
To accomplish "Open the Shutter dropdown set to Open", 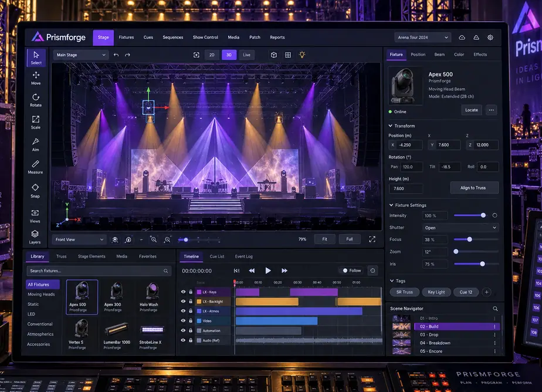I will [460, 228].
